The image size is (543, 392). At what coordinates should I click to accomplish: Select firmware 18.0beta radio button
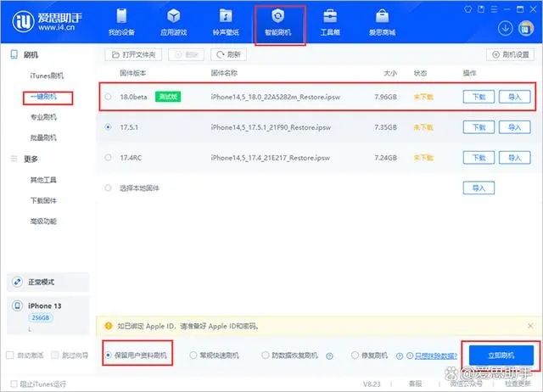click(108, 97)
